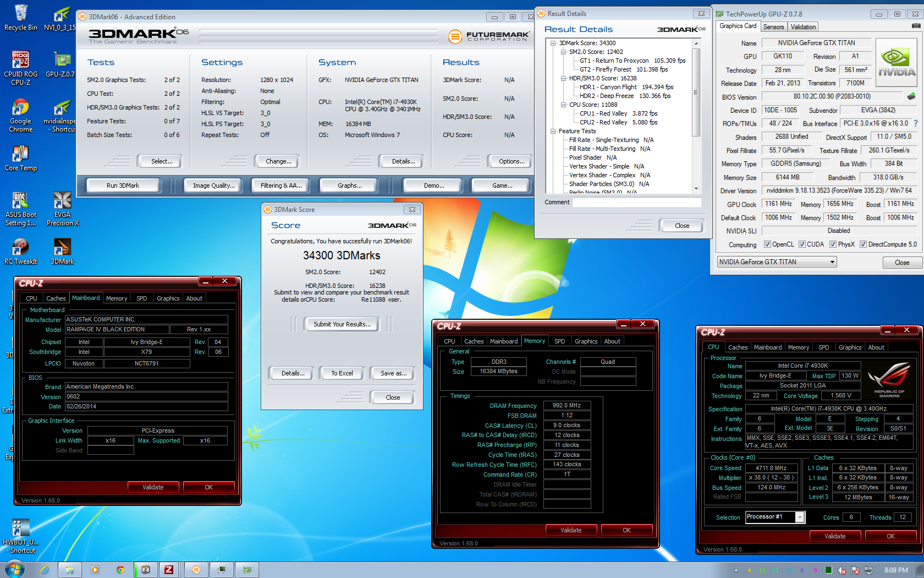Screen dimensions: 924x578
Task: Open the GPU-Z.0.7 desktop shortcut
Action: pos(61,64)
